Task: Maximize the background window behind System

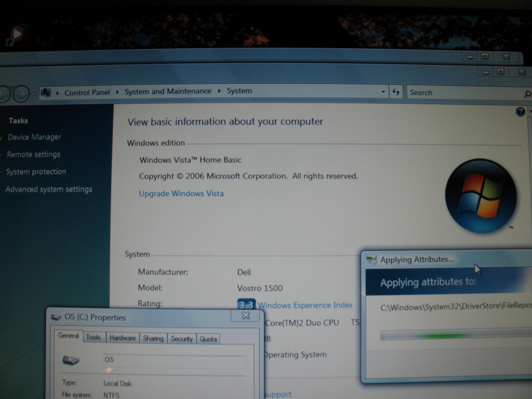Action: click(x=485, y=56)
